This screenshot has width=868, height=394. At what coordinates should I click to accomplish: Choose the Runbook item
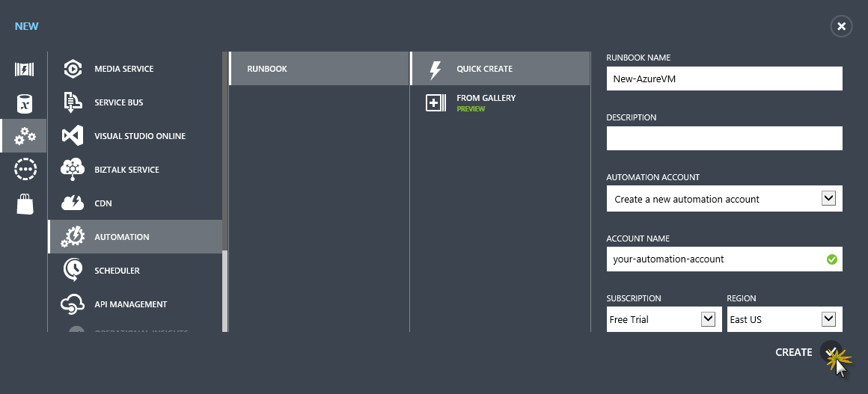(319, 69)
